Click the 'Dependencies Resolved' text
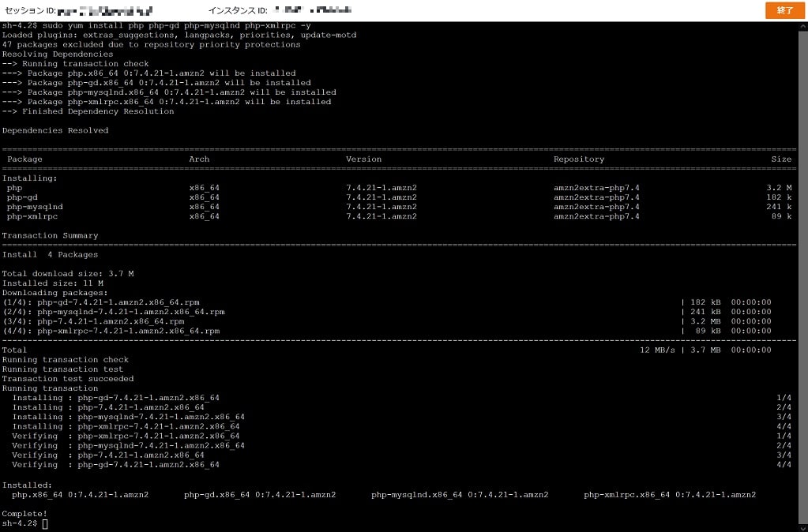808x532 pixels. (55, 130)
